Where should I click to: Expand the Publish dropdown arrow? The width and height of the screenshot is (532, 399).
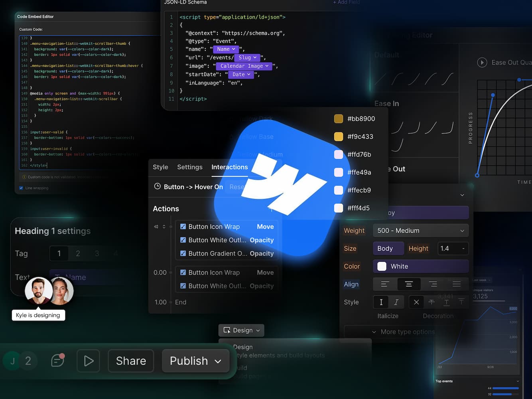click(218, 361)
